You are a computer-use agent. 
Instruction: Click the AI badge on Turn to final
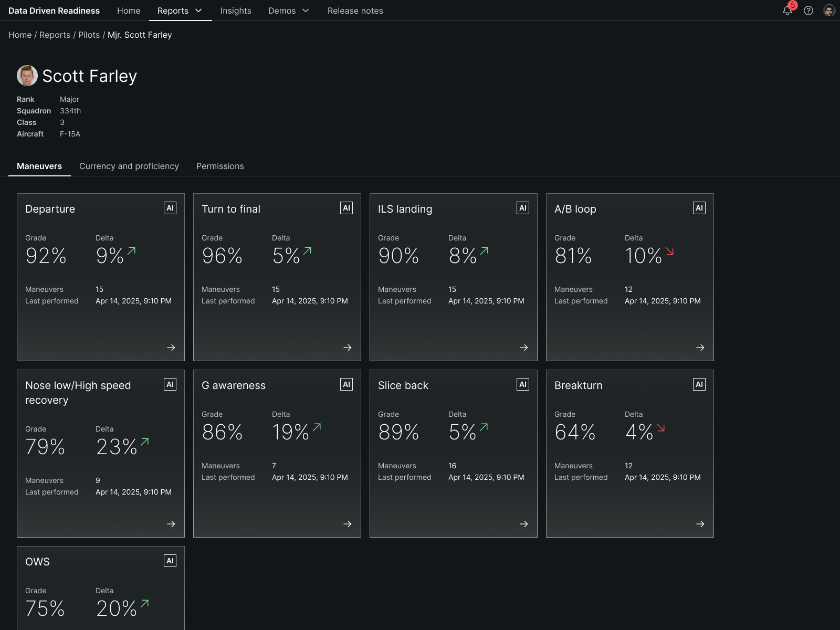[x=346, y=208]
